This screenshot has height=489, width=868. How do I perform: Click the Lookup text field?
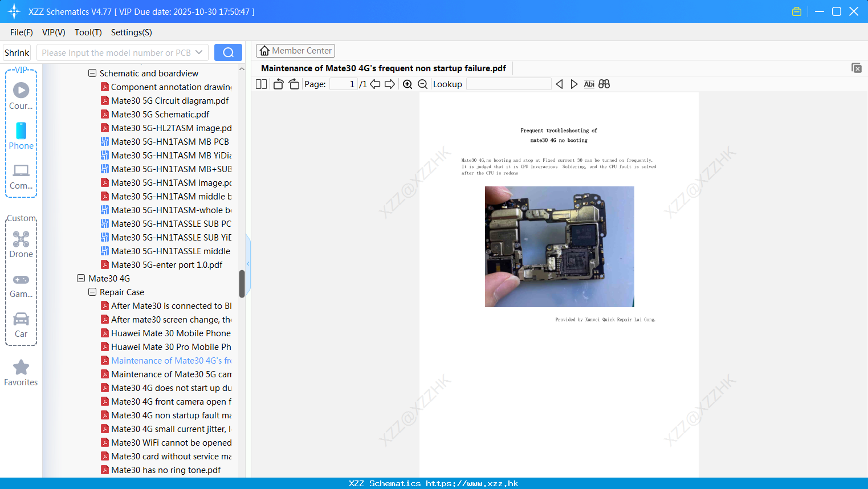[509, 84]
